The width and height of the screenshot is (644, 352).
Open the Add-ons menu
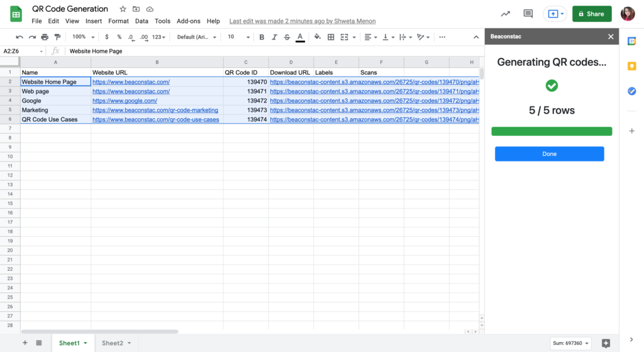tap(189, 21)
